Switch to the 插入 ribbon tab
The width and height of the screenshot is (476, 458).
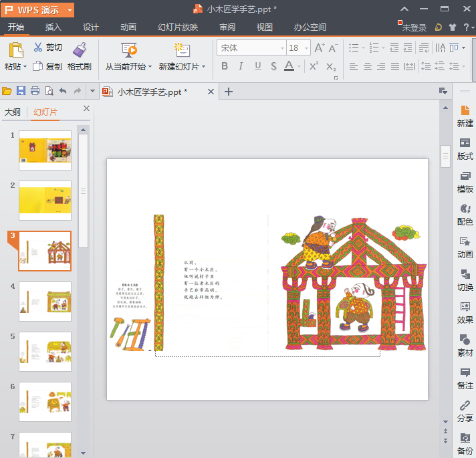pos(53,27)
